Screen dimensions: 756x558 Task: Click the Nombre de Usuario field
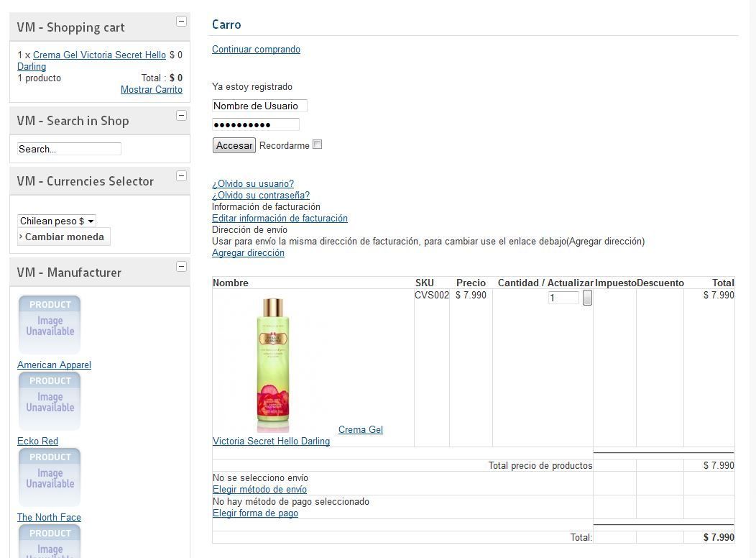(x=259, y=106)
